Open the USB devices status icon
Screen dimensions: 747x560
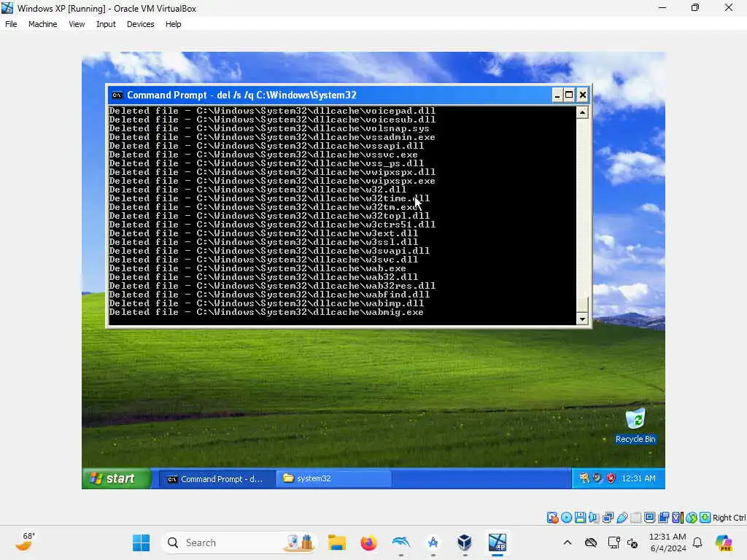(x=622, y=518)
